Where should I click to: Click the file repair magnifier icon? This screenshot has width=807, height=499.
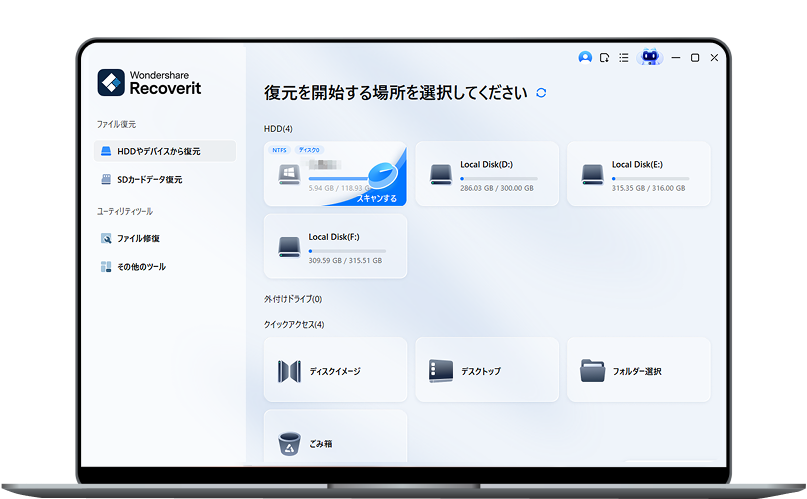tap(106, 239)
